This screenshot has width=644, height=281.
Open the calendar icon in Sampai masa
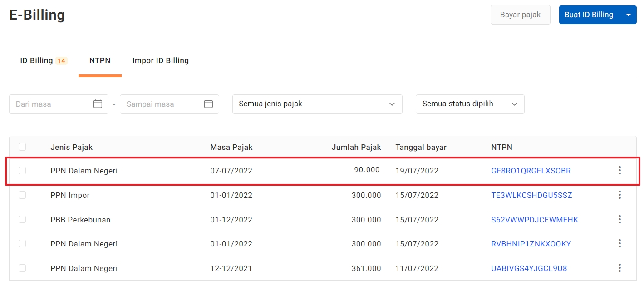pyautogui.click(x=208, y=104)
